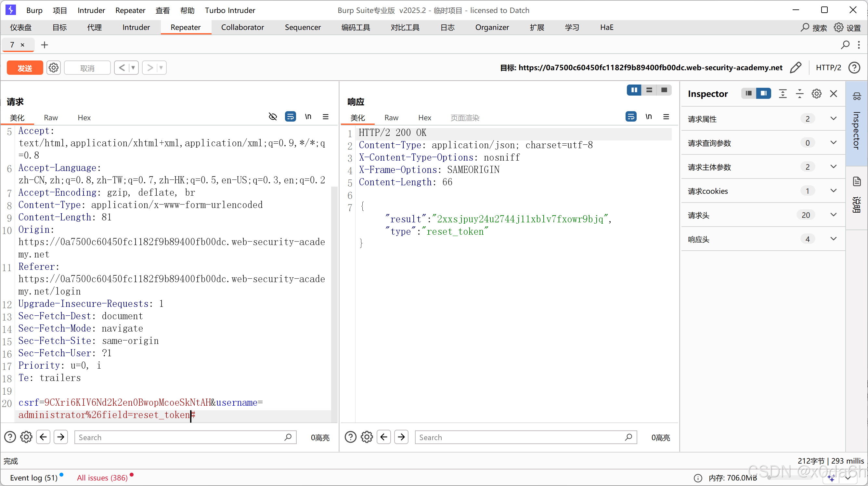868x486 pixels.
Task: Expand the 响应头 section in Inspector
Action: (833, 239)
